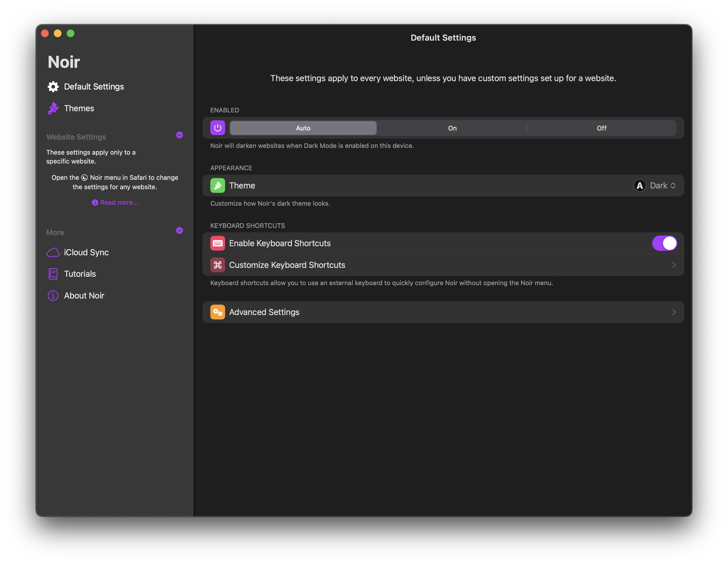Collapse the More section
Viewport: 728px width, 564px height.
[x=179, y=231]
